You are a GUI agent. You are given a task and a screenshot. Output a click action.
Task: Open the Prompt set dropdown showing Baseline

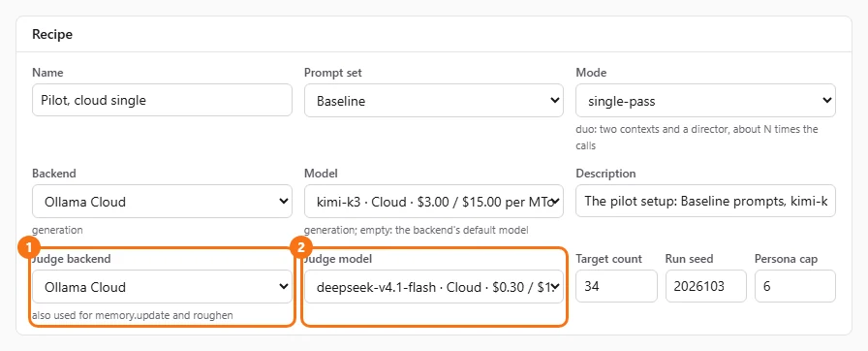pyautogui.click(x=433, y=100)
